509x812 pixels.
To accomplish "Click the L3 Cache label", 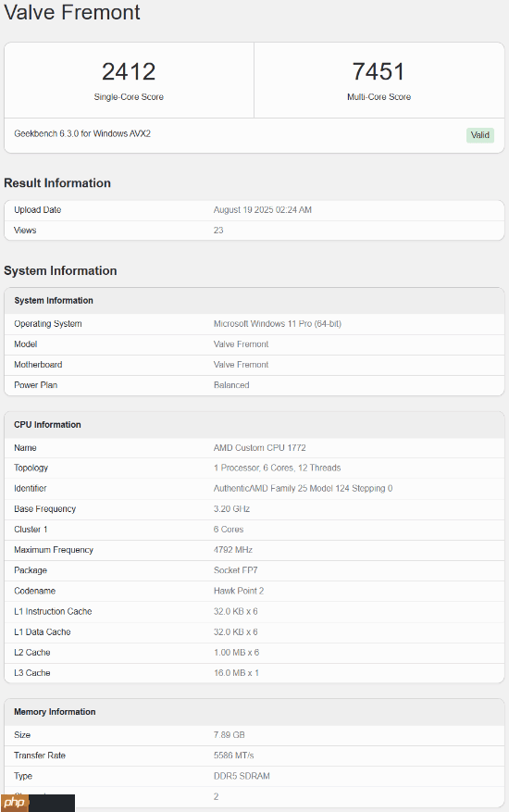I will [32, 673].
